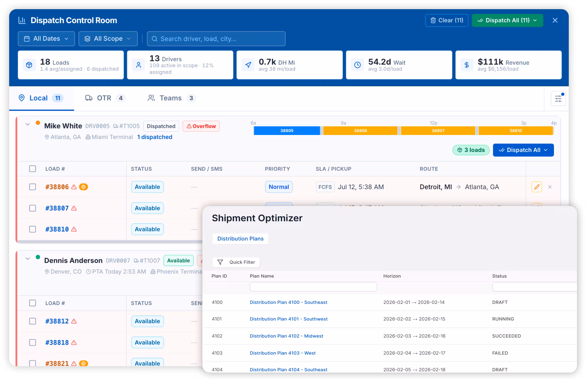Click the warning triangle next to #38812
This screenshot has width=588, height=379.
[x=74, y=321]
